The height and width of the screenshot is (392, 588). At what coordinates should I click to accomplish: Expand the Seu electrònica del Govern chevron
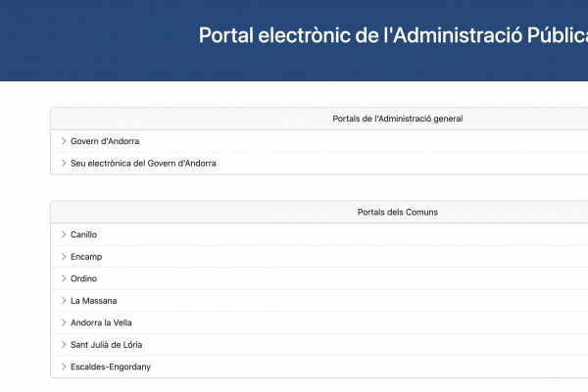click(64, 164)
